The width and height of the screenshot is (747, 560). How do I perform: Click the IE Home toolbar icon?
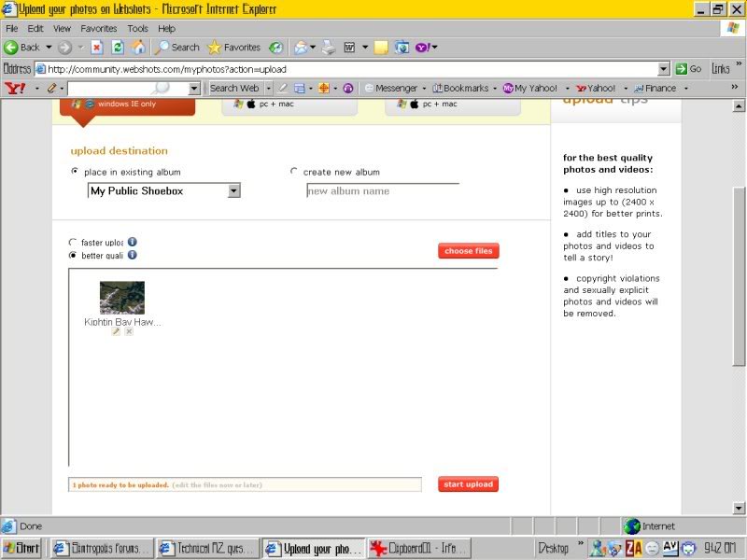138,47
